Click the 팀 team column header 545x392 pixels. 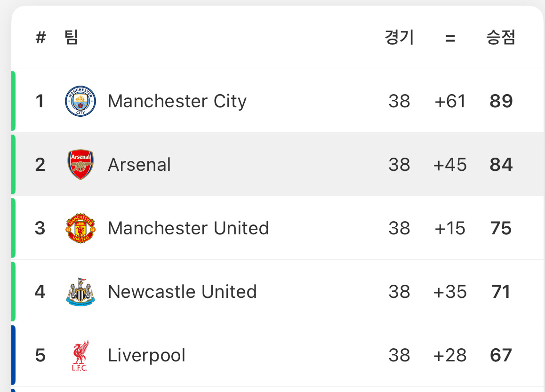pos(71,37)
